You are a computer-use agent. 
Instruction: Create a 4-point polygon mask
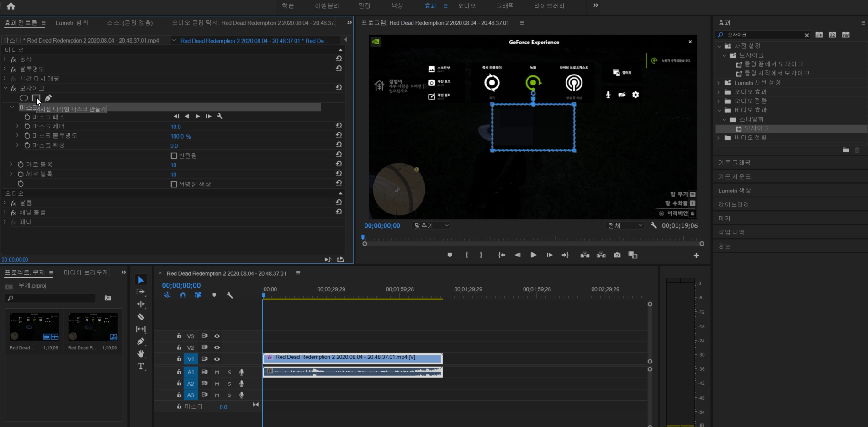click(x=36, y=98)
